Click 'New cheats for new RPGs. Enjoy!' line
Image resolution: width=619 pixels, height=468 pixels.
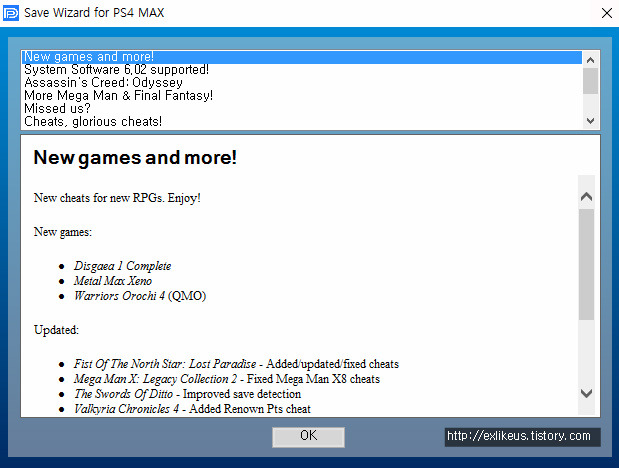pyautogui.click(x=117, y=198)
